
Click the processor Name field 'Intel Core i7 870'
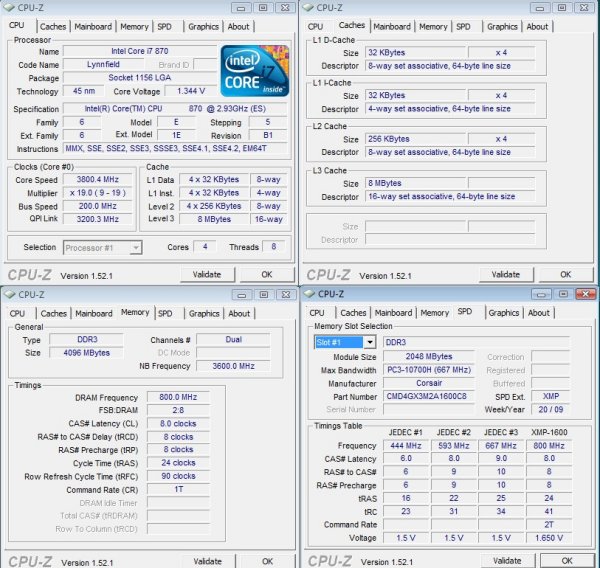point(140,51)
